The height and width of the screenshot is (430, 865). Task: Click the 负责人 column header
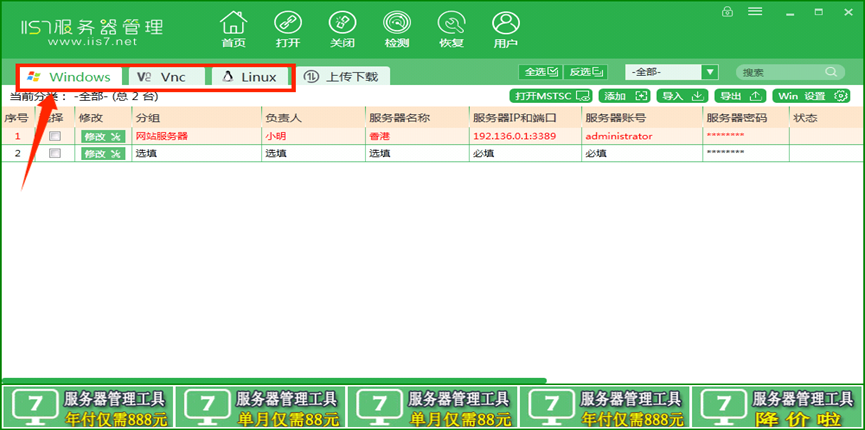[x=313, y=118]
